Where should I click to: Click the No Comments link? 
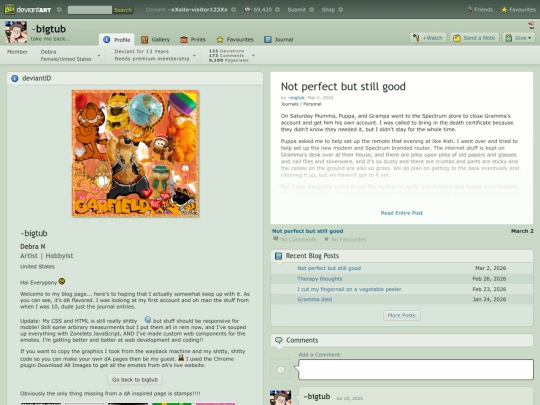click(x=295, y=239)
